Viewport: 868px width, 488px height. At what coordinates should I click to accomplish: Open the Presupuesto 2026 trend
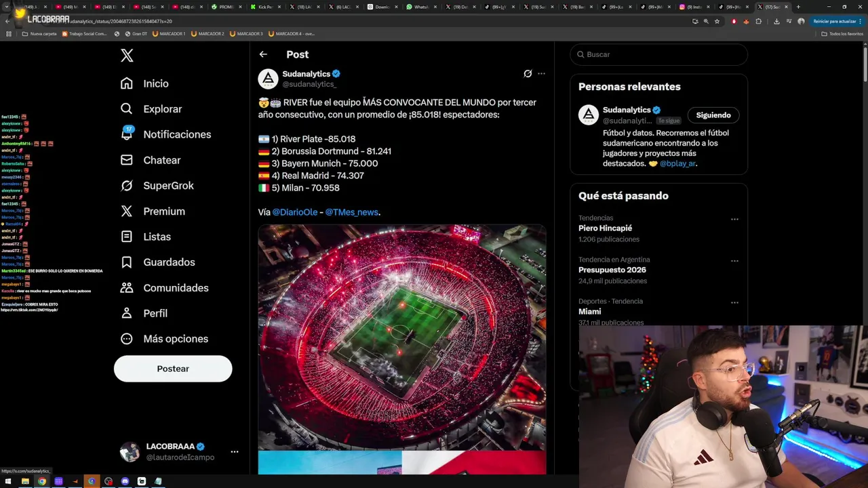pos(612,270)
